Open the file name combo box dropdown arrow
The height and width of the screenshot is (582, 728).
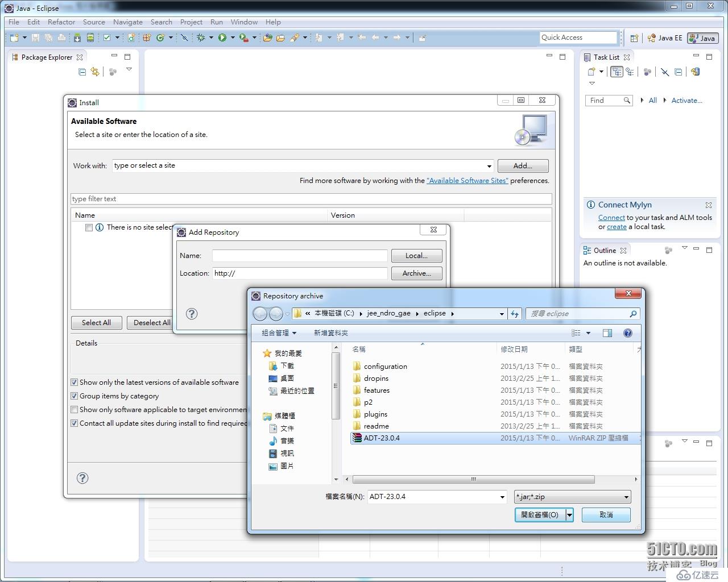(x=502, y=497)
